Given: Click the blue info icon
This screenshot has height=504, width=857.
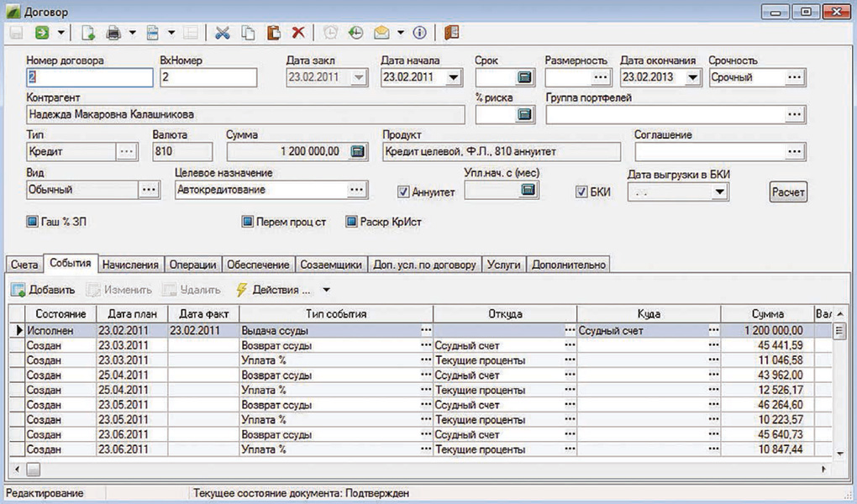Looking at the screenshot, I should click(420, 33).
